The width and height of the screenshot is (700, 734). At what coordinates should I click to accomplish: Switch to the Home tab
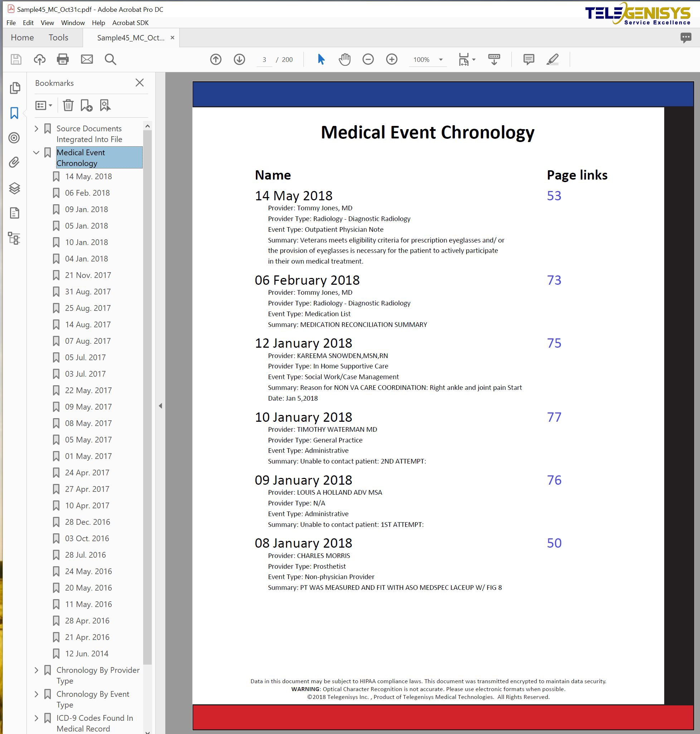tap(23, 38)
